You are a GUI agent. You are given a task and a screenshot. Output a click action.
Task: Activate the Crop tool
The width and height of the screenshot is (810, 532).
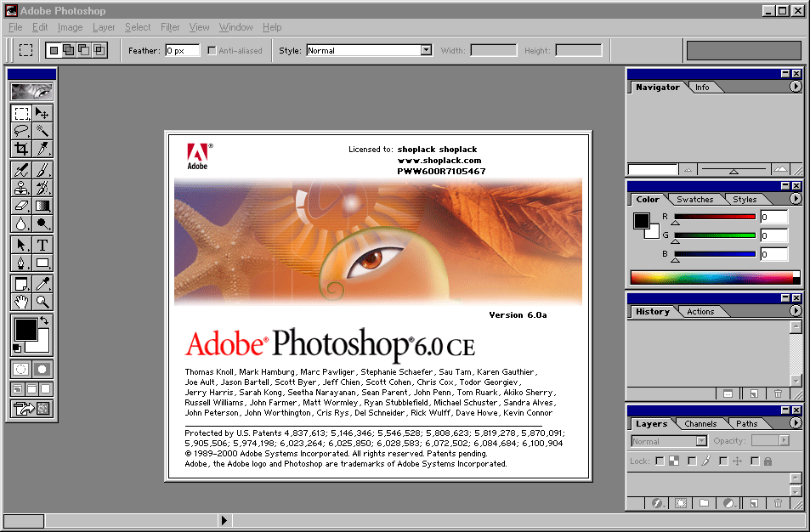pyautogui.click(x=21, y=149)
